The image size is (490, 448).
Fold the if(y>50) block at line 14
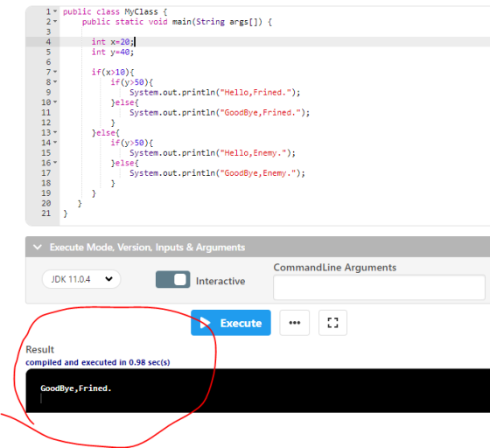[55, 143]
